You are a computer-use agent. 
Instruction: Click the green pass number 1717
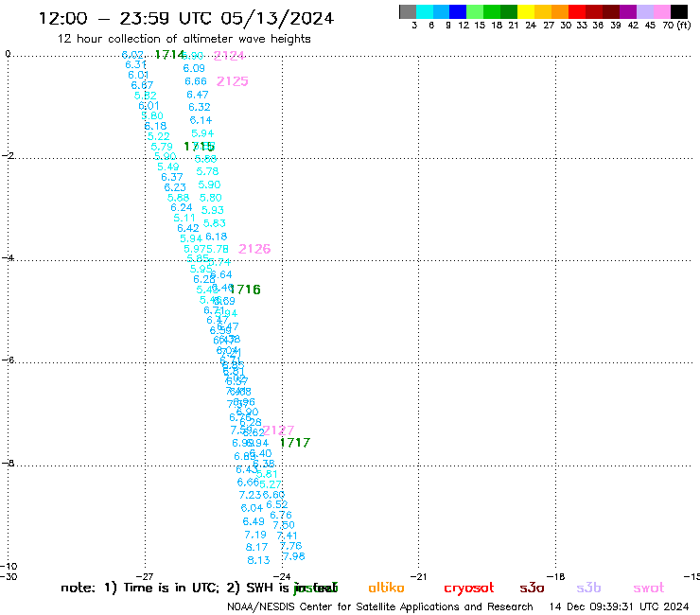[294, 443]
